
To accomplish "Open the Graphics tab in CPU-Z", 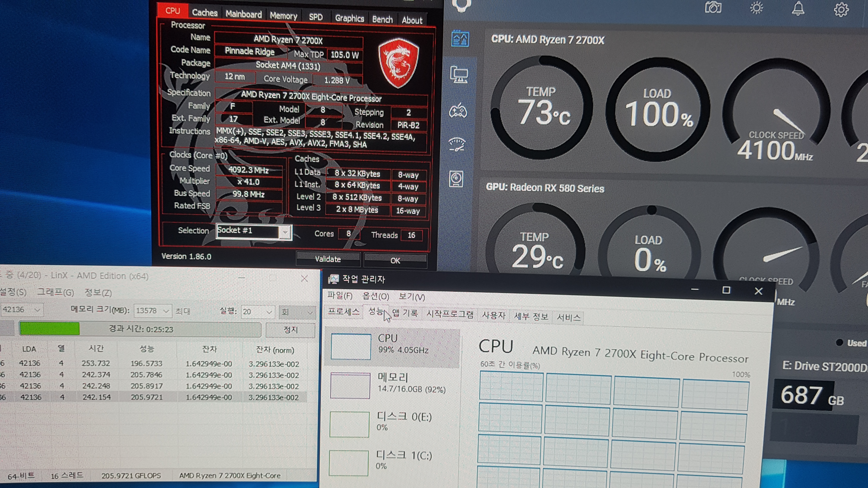I will click(349, 18).
